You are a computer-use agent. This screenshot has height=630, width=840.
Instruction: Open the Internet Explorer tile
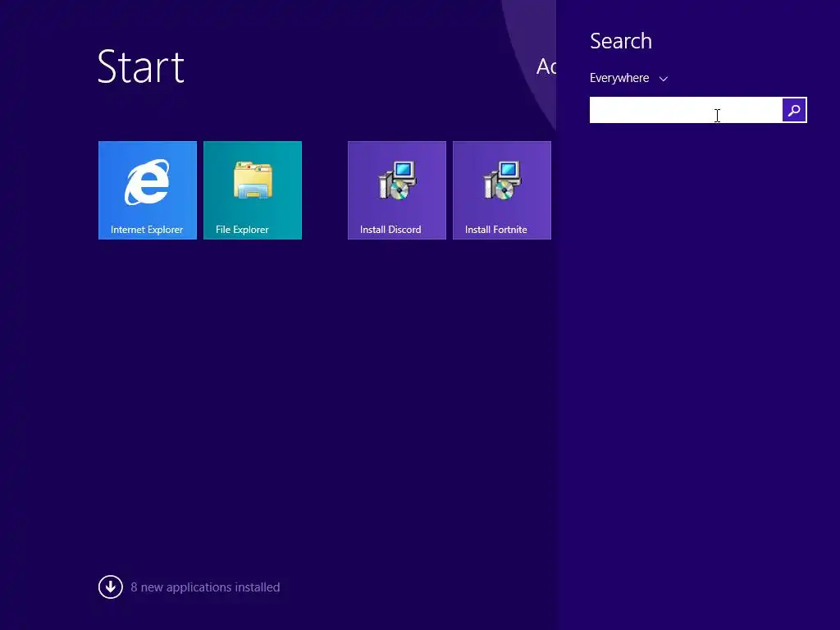click(x=148, y=190)
